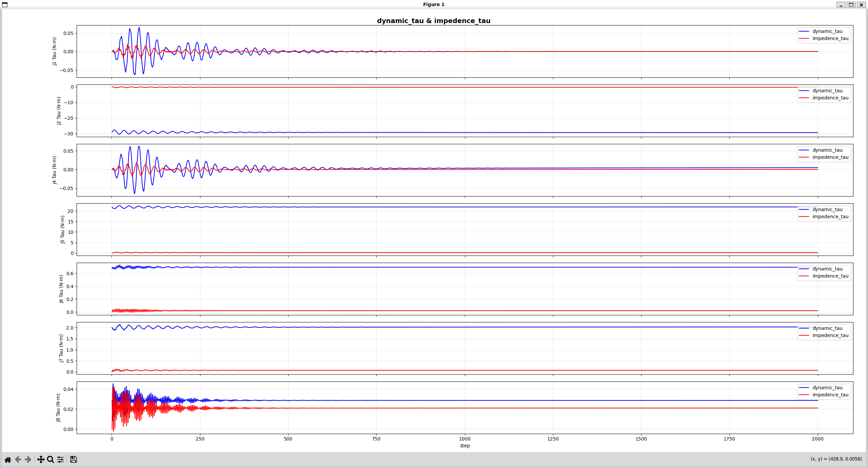Minimize the Figure 1 window
The height and width of the screenshot is (468, 868).
coord(841,5)
